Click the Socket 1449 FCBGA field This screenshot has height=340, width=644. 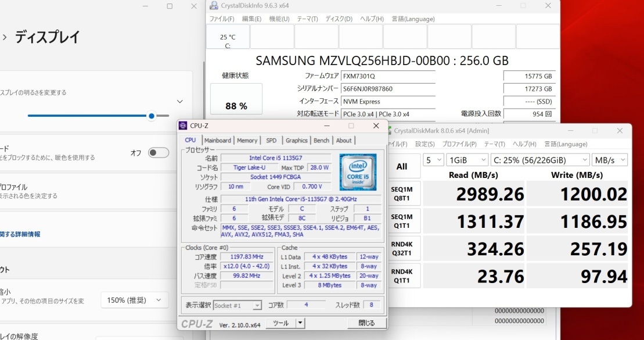276,177
